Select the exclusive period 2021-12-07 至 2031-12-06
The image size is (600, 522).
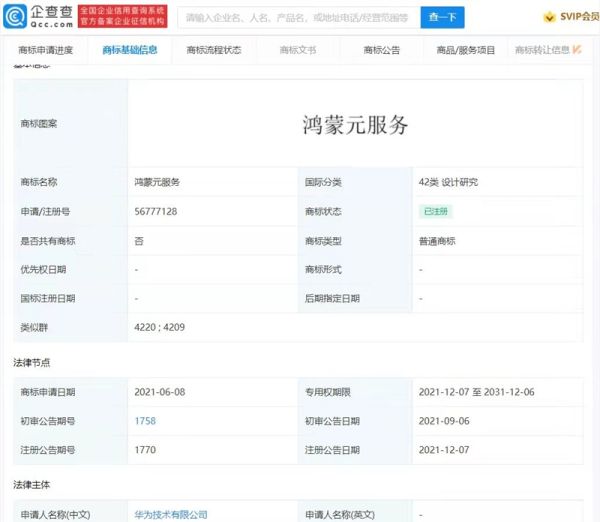[x=476, y=392]
